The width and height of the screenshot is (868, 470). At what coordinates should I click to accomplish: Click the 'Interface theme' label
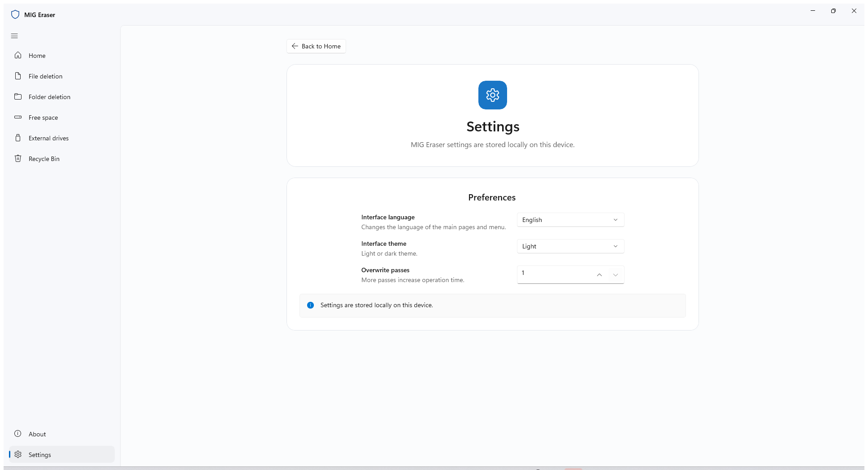pyautogui.click(x=384, y=244)
